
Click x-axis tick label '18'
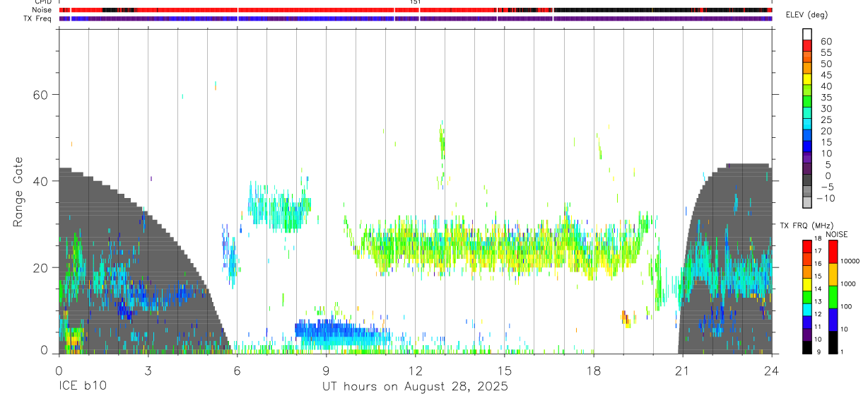(x=593, y=370)
